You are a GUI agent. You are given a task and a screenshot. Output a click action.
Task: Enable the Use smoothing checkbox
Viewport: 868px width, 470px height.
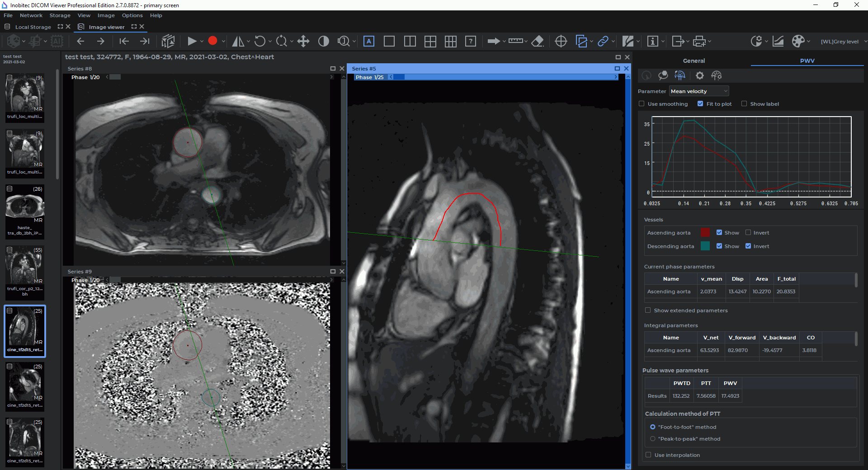(642, 104)
